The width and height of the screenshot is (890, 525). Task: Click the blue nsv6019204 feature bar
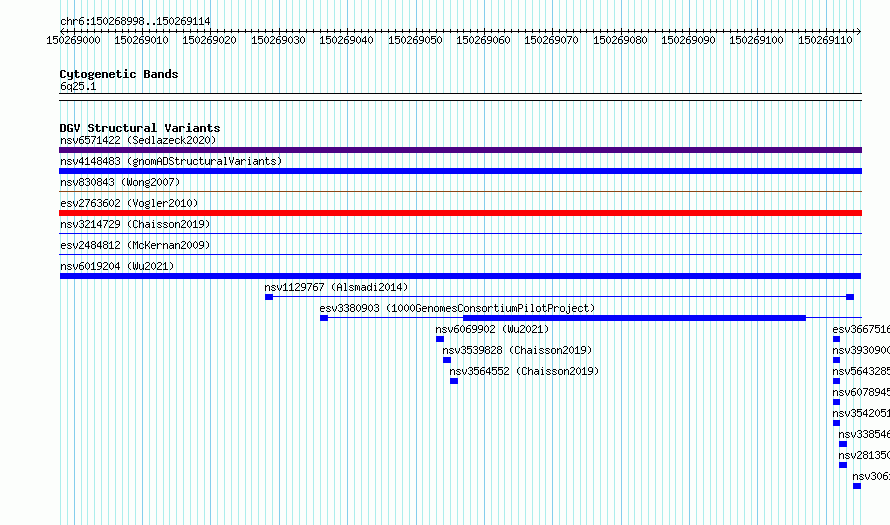(x=460, y=276)
